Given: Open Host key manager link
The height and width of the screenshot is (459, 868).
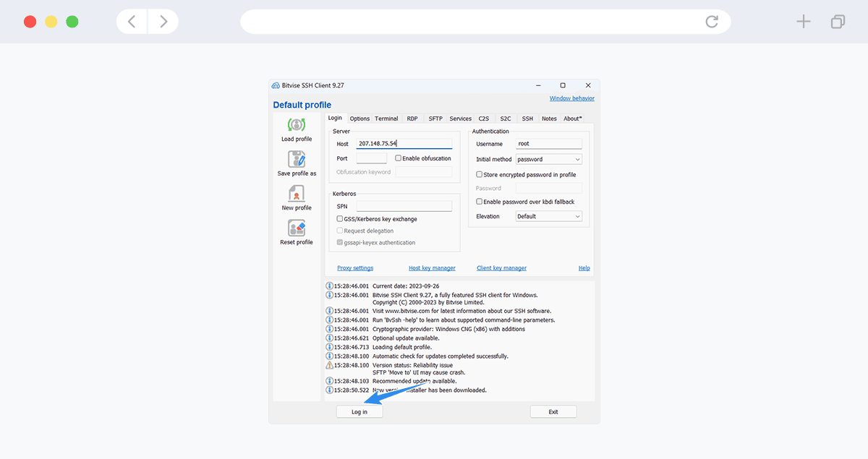Looking at the screenshot, I should (x=432, y=268).
